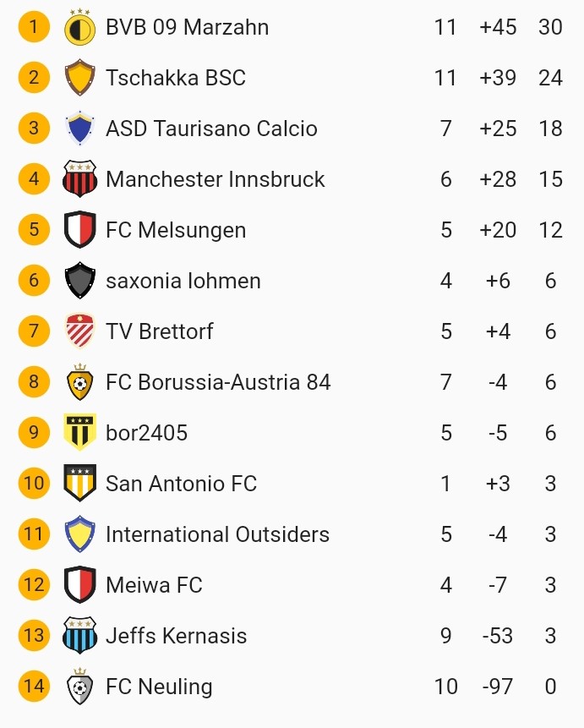
Task: Click the FC Neuling football crest
Action: click(80, 687)
